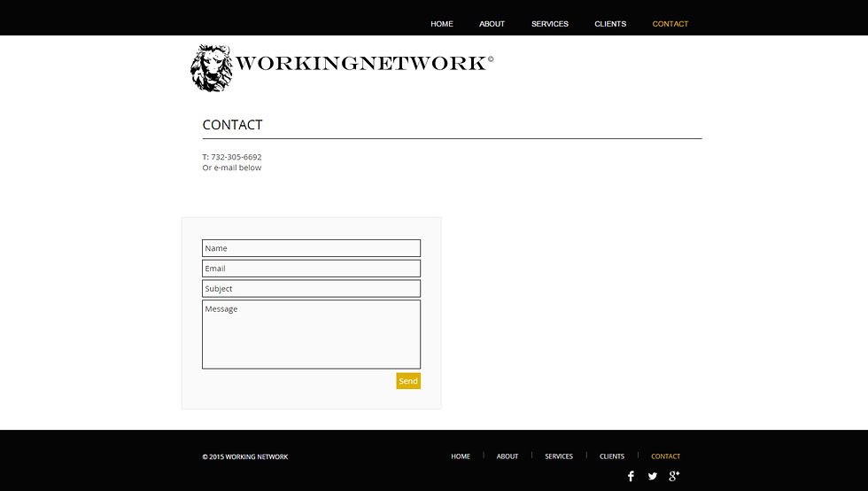The image size is (868, 491).
Task: Open SERVICES in top navigation
Action: click(x=550, y=24)
